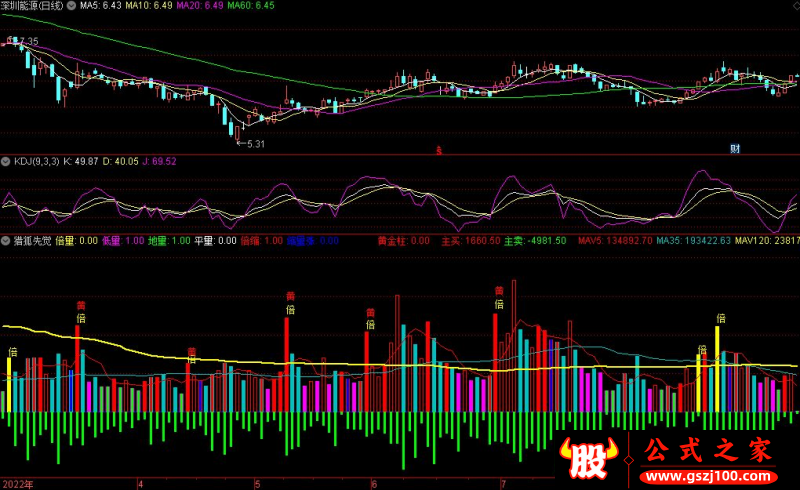800x490 pixels.
Task: Click the 倍缩: 1.00 value
Action: click(262, 241)
